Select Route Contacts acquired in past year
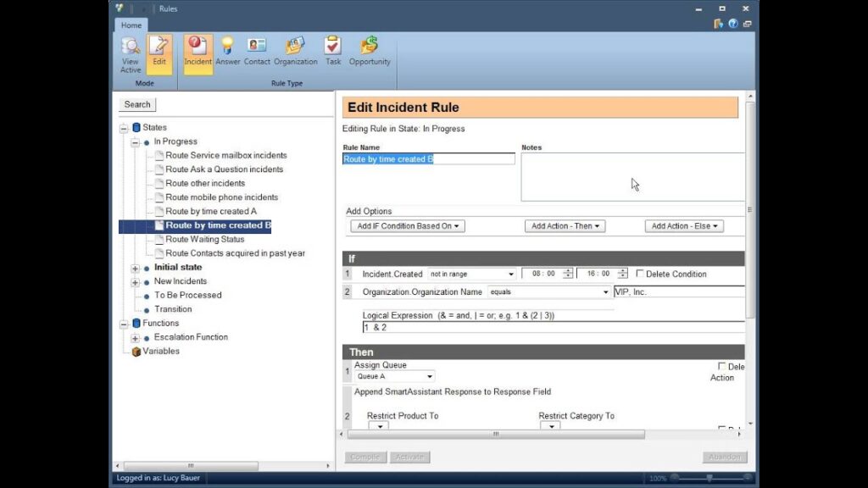 [236, 253]
